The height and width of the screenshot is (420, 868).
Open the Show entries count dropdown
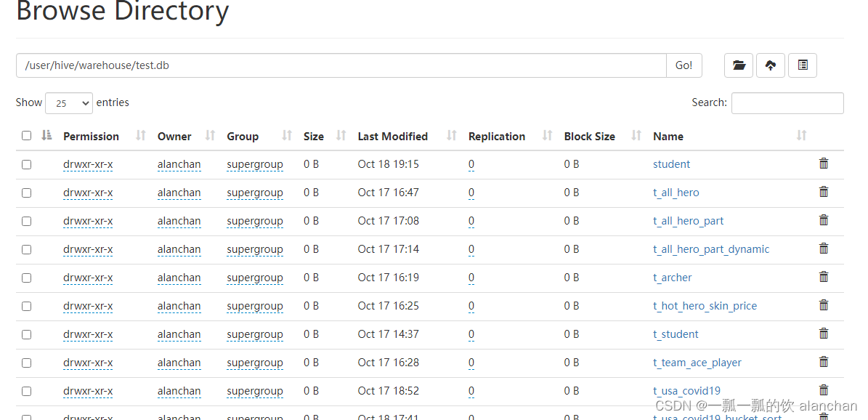point(69,103)
